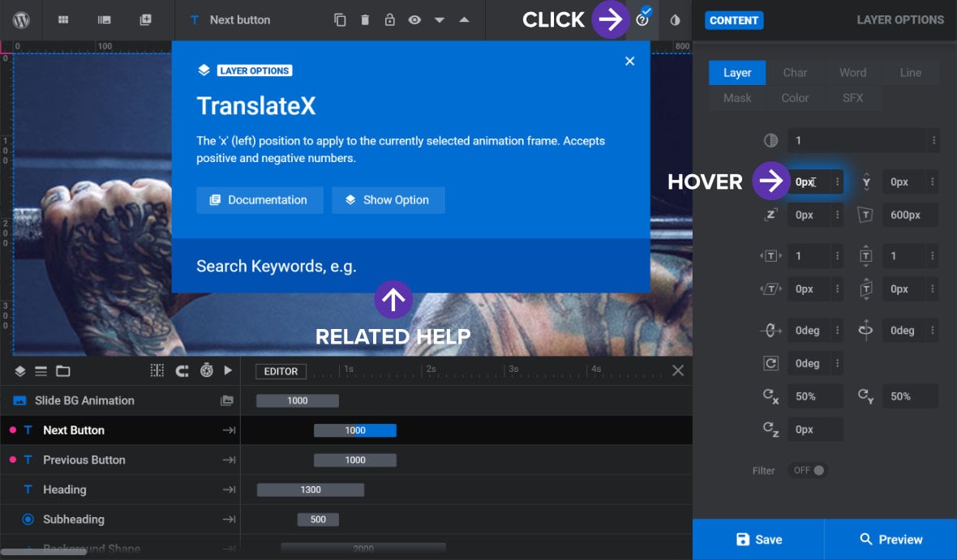Screen dimensions: 957x560
Task: Click the CONTENT button in right panel header
Action: click(x=734, y=20)
